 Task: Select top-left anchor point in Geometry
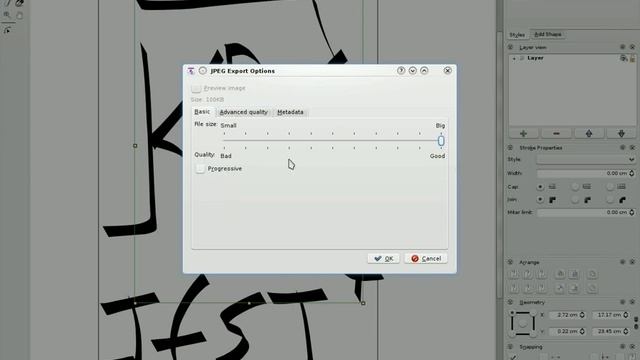point(512,313)
